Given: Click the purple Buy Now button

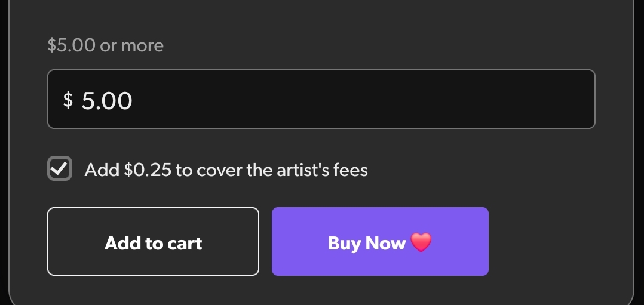Looking at the screenshot, I should point(380,241).
